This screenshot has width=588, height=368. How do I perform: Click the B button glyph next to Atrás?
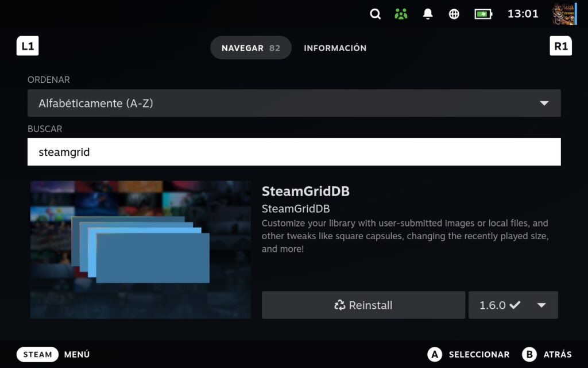(529, 354)
